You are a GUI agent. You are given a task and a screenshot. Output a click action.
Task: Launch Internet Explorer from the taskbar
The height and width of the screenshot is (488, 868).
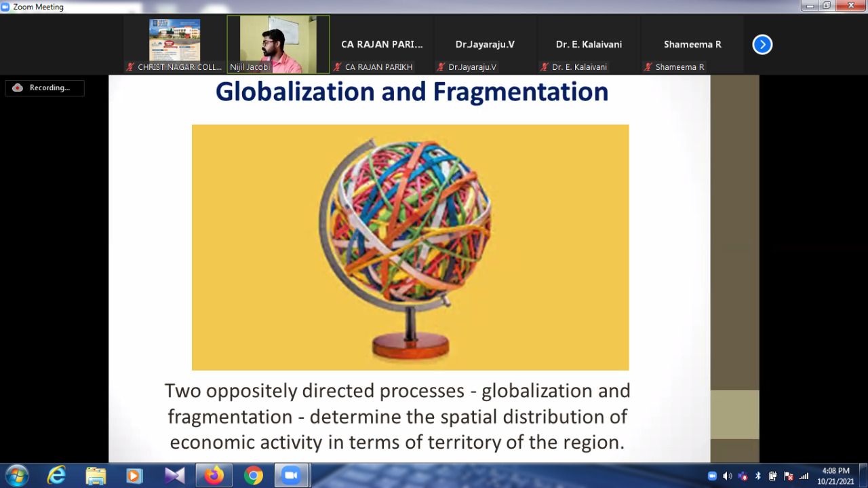coord(56,476)
